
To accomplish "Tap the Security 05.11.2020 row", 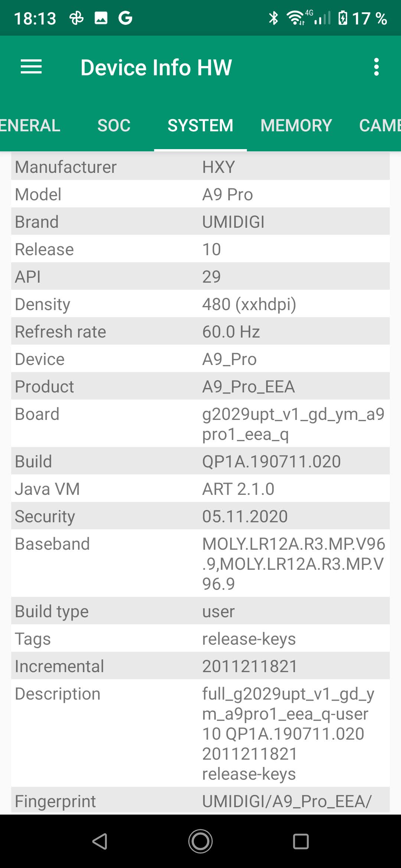I will 200,516.
